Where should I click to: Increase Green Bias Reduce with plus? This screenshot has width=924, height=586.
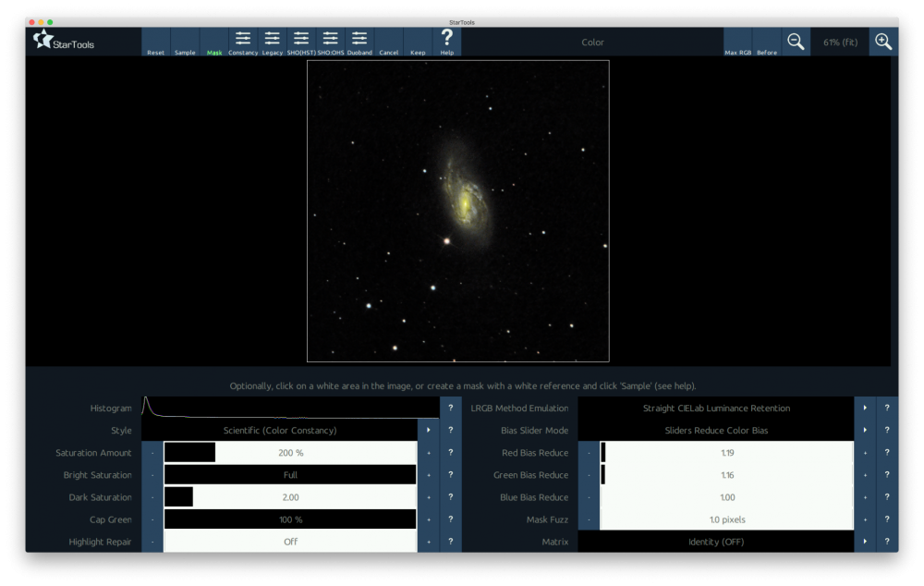865,475
